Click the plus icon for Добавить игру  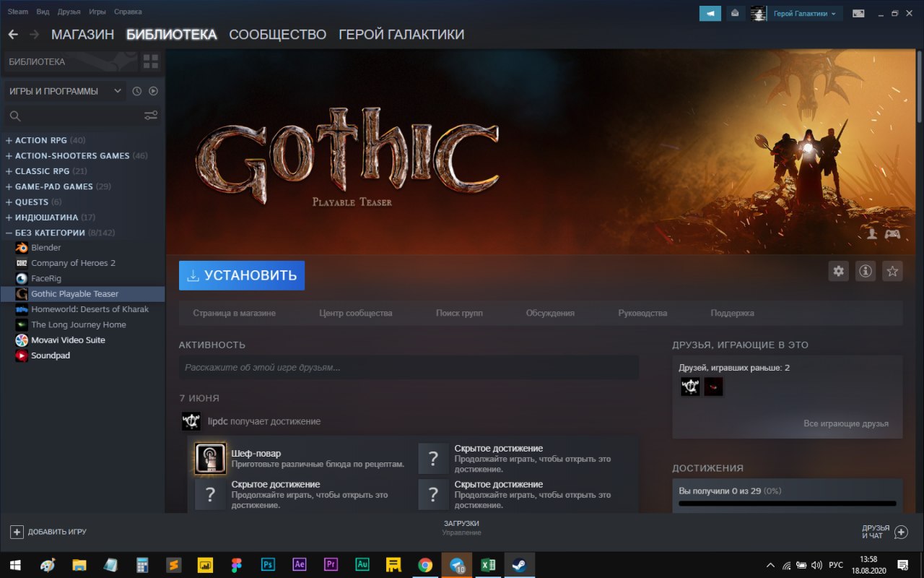click(x=17, y=532)
